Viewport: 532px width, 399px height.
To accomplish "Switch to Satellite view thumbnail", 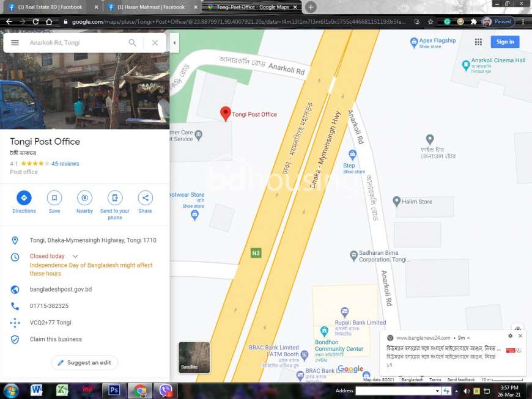I will pyautogui.click(x=194, y=357).
